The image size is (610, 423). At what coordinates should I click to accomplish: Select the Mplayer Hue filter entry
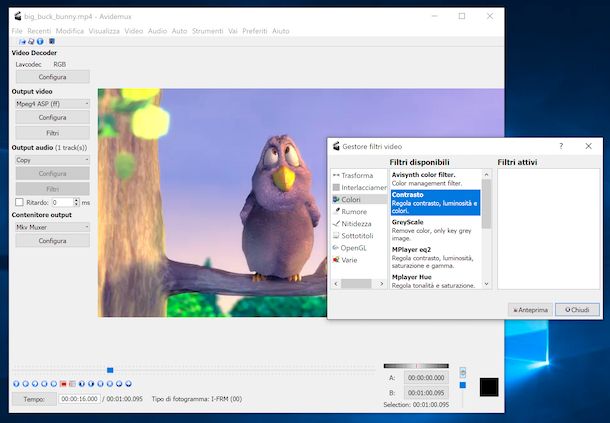click(x=435, y=281)
